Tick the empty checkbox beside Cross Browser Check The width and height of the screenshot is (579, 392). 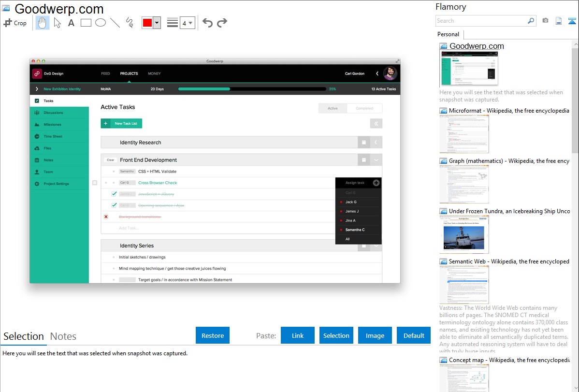point(95,183)
